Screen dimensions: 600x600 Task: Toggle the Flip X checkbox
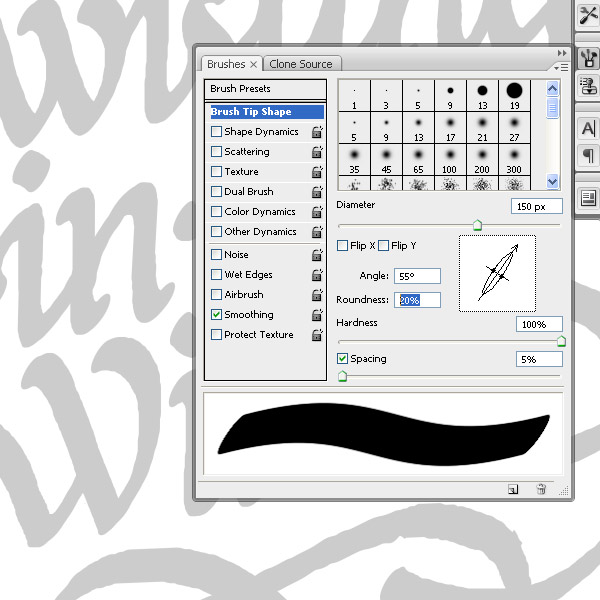[x=342, y=245]
